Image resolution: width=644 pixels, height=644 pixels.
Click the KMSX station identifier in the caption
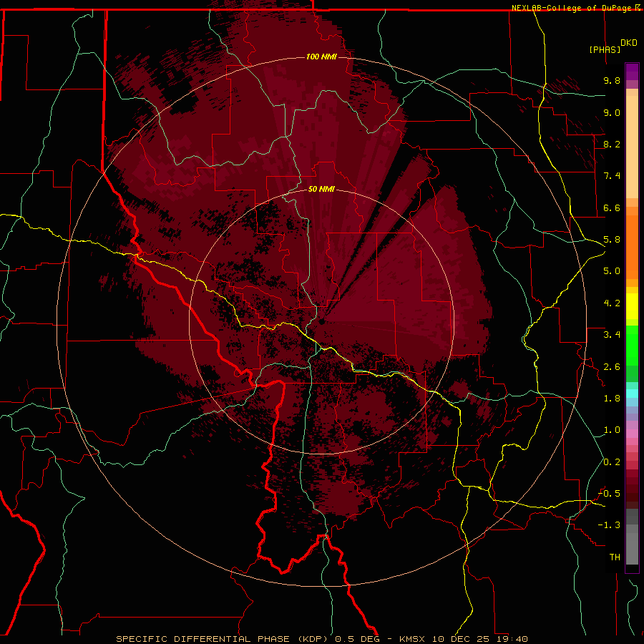(412, 639)
